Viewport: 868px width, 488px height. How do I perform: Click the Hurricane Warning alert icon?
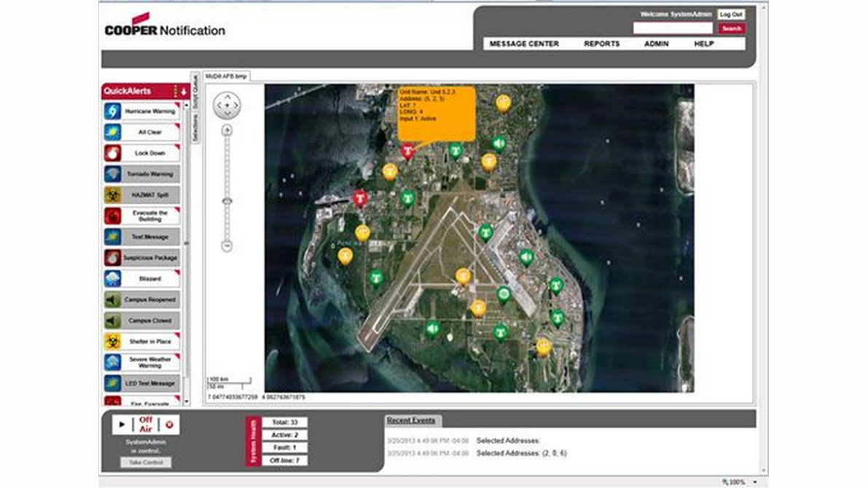[112, 111]
